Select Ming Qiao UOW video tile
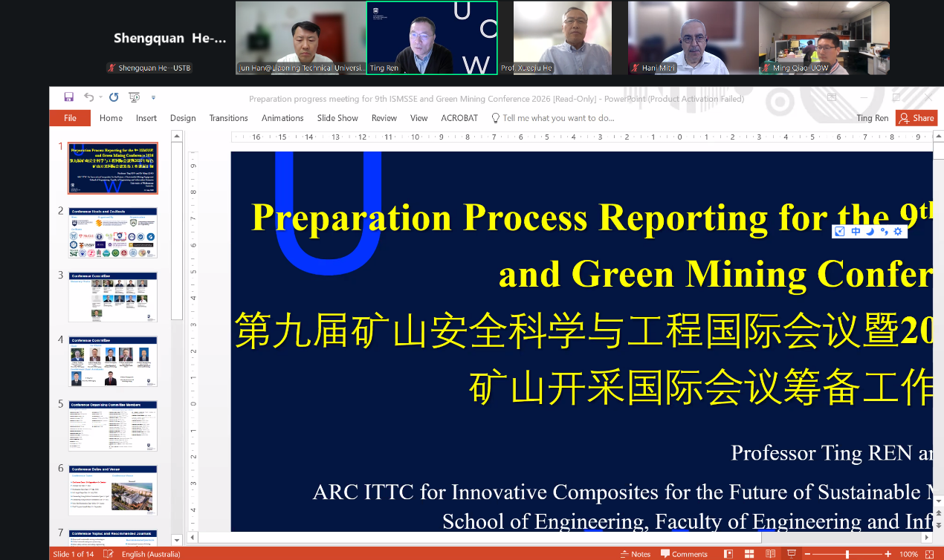Viewport: 944px width, 560px height. 824,37
